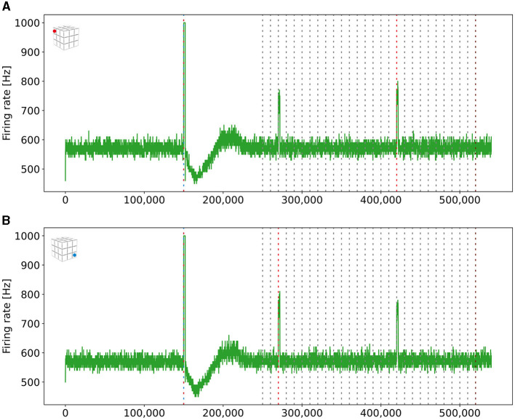Click the firing rate dip minimum in panel B

tap(196, 395)
